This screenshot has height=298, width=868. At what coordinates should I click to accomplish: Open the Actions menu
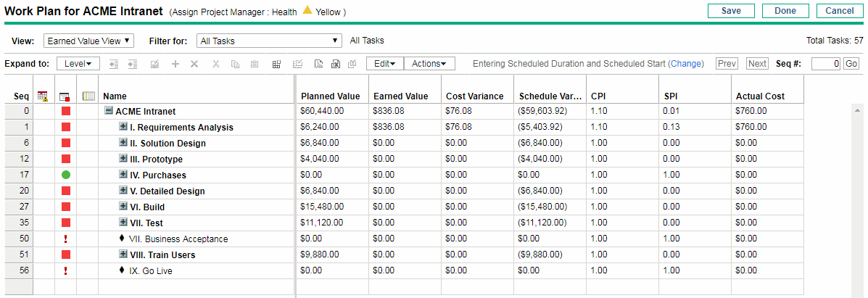click(x=429, y=64)
